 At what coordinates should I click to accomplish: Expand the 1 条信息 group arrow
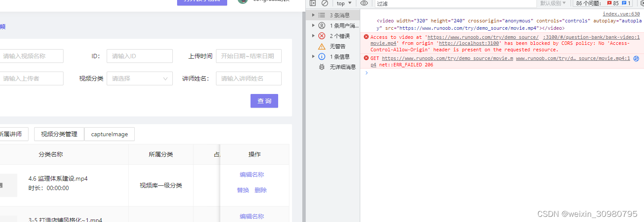click(x=313, y=56)
